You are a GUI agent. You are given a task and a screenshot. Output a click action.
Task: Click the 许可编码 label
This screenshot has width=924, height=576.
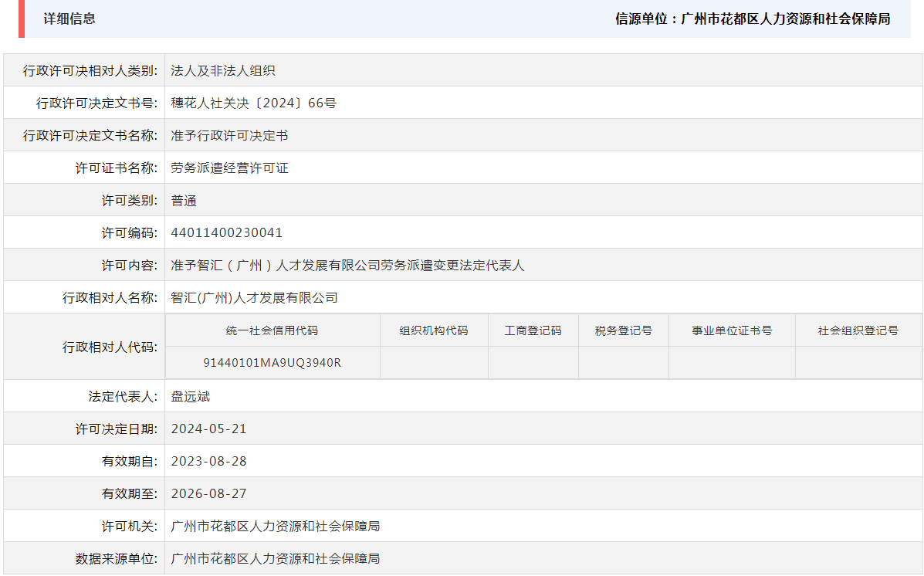[129, 233]
